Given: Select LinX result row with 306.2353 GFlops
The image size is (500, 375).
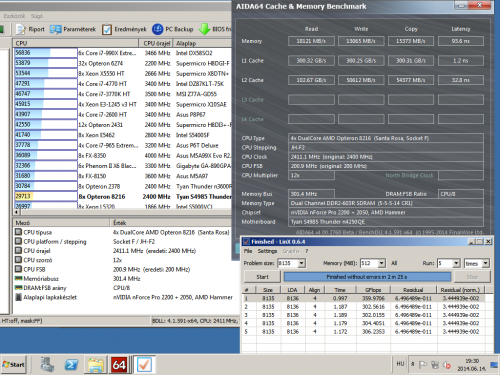Looking at the screenshot, I should point(367,332).
